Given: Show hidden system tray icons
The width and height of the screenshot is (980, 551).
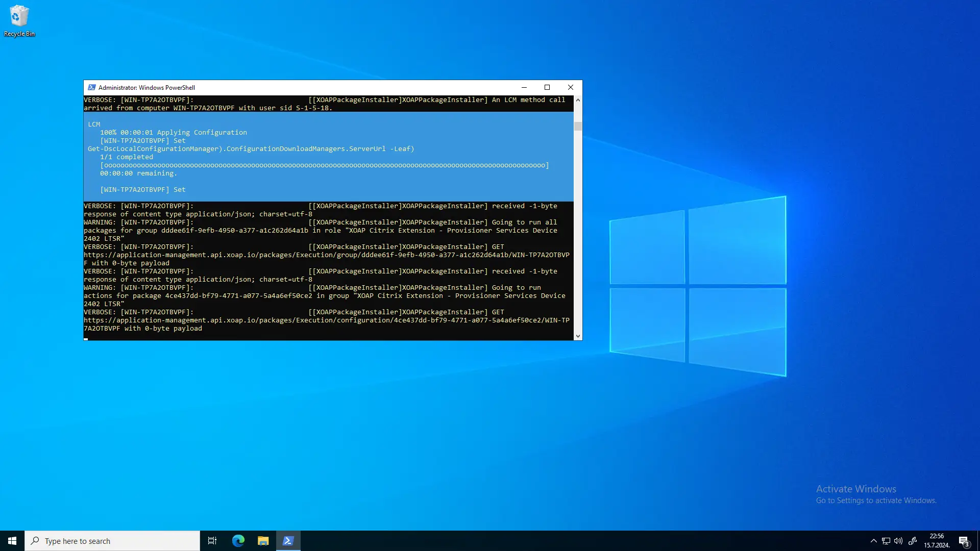Looking at the screenshot, I should 873,541.
